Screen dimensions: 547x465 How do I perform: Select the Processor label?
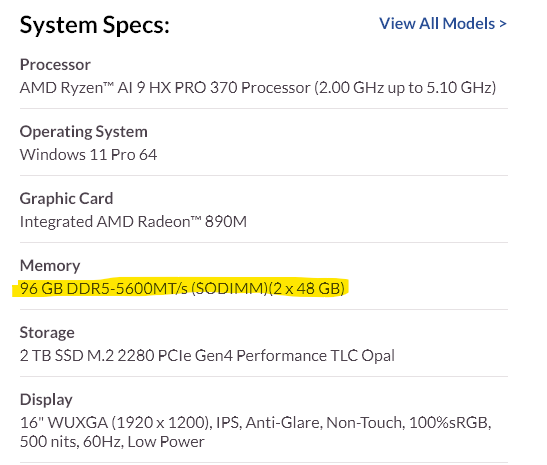(x=55, y=65)
